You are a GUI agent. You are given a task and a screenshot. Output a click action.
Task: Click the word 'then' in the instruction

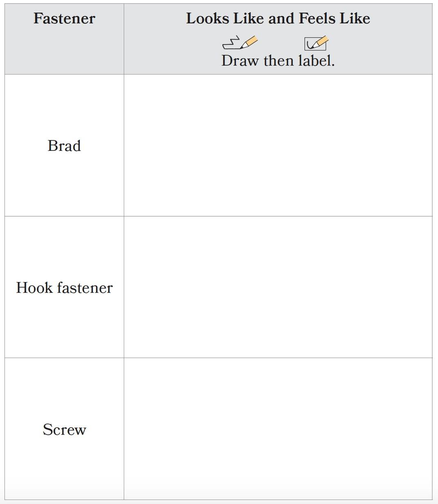pos(279,61)
